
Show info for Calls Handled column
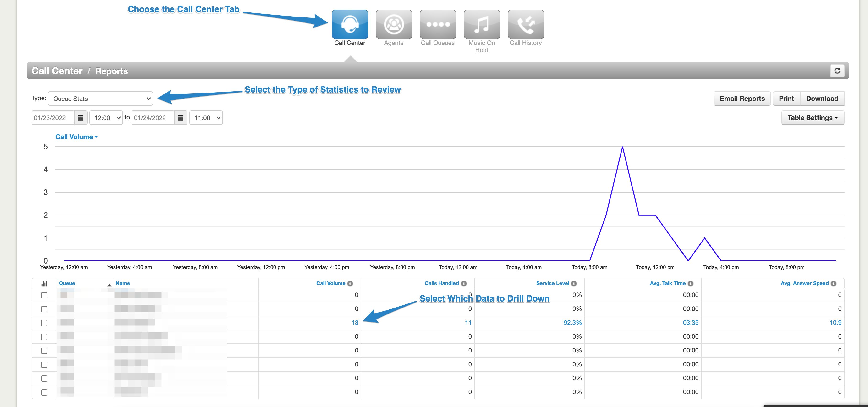tap(464, 283)
